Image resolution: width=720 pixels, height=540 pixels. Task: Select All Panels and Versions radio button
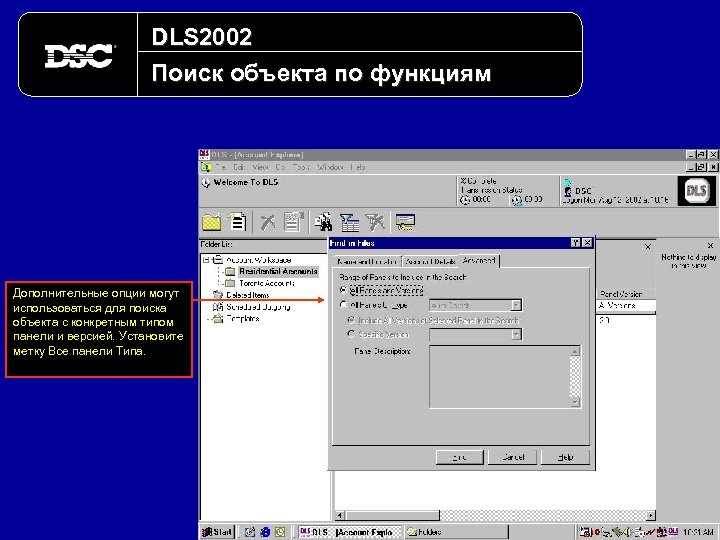coord(343,290)
